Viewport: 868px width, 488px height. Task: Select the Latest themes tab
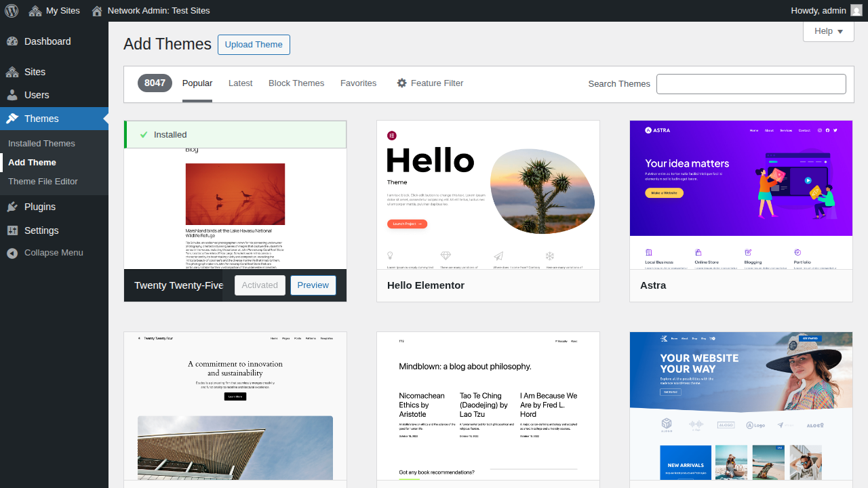[240, 83]
